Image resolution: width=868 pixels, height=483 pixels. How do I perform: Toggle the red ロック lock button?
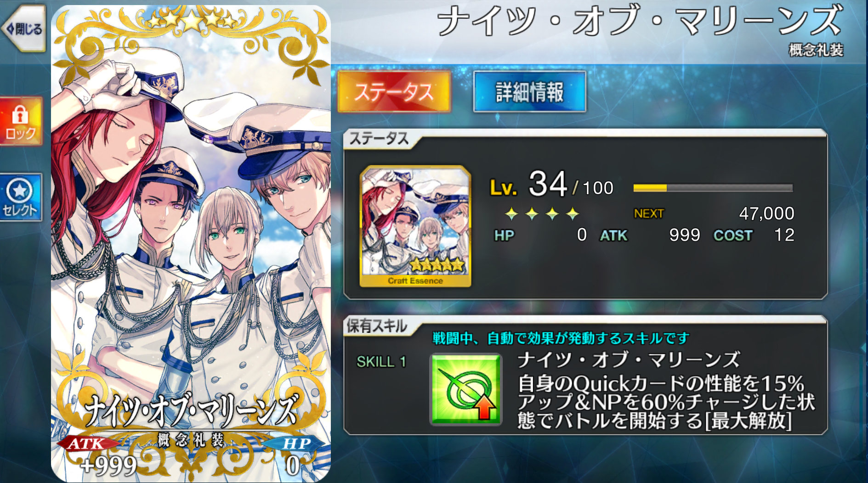(x=21, y=121)
